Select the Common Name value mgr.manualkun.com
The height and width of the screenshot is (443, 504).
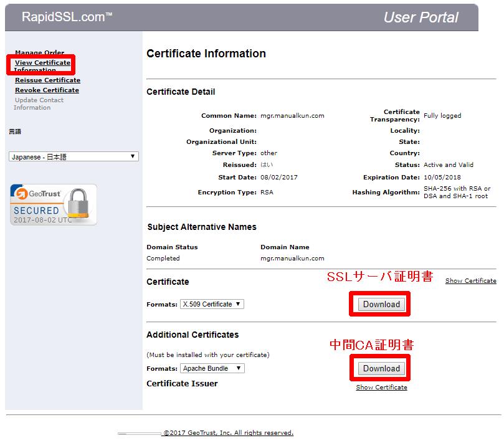(292, 116)
